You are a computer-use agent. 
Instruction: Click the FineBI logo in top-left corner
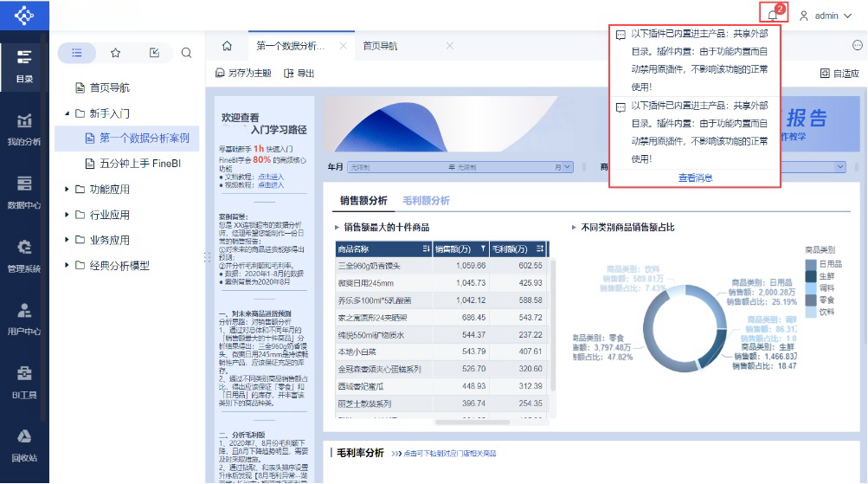tap(24, 15)
